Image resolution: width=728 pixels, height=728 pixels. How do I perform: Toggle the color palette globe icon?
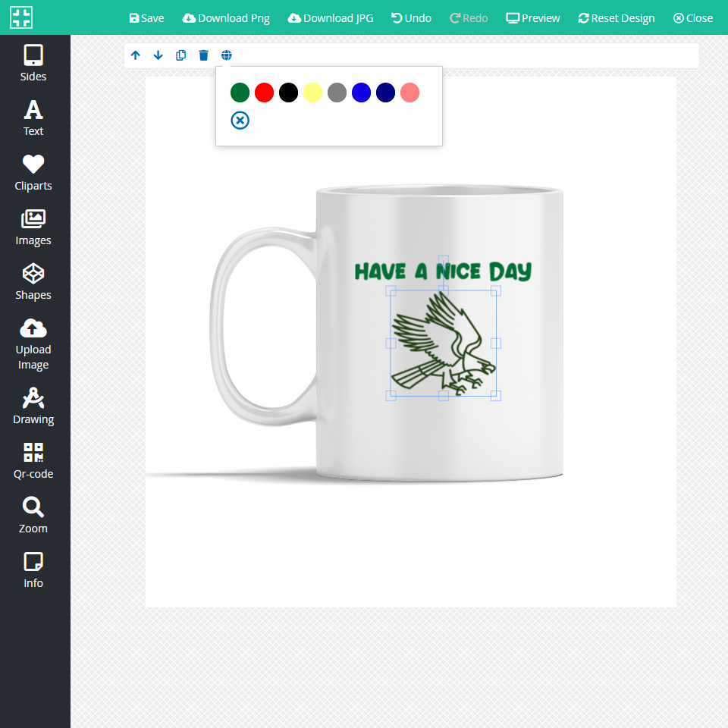pos(227,55)
